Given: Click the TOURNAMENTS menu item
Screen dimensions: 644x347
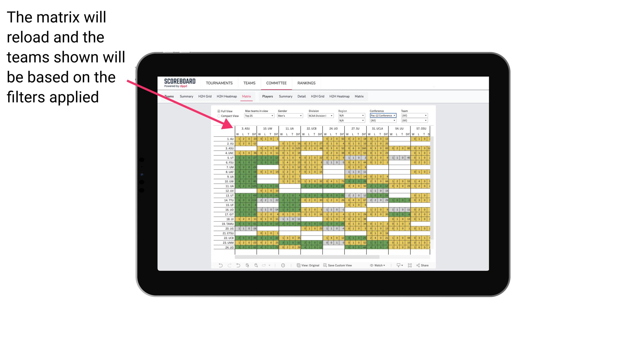Looking at the screenshot, I should [218, 82].
